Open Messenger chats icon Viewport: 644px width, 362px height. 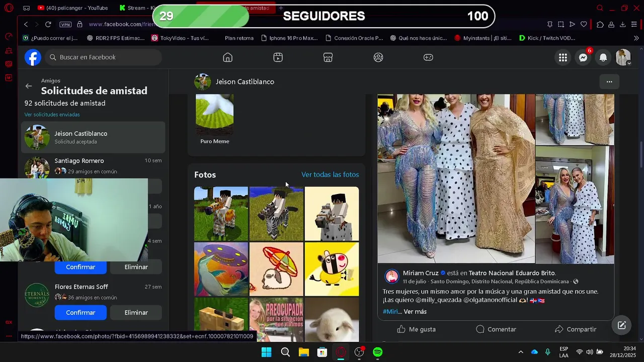click(x=583, y=57)
